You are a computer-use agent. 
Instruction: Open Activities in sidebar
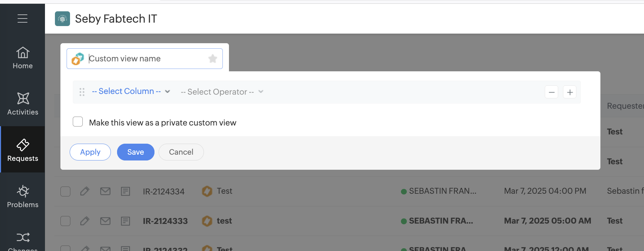[23, 104]
